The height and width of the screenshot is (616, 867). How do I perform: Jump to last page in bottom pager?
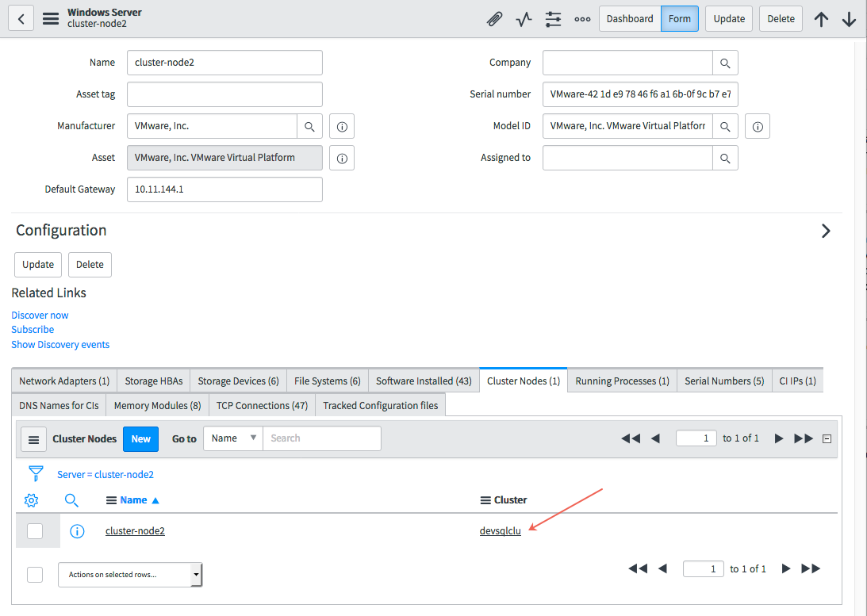pyautogui.click(x=811, y=568)
